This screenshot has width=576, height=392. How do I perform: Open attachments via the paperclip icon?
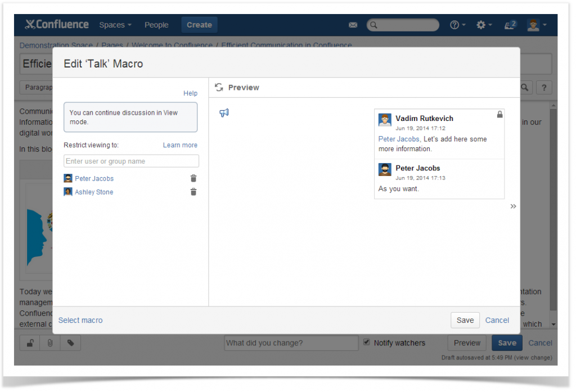click(49, 343)
